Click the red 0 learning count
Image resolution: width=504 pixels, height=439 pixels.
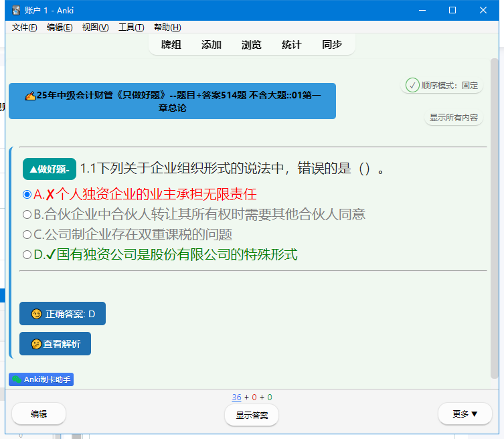pos(254,398)
